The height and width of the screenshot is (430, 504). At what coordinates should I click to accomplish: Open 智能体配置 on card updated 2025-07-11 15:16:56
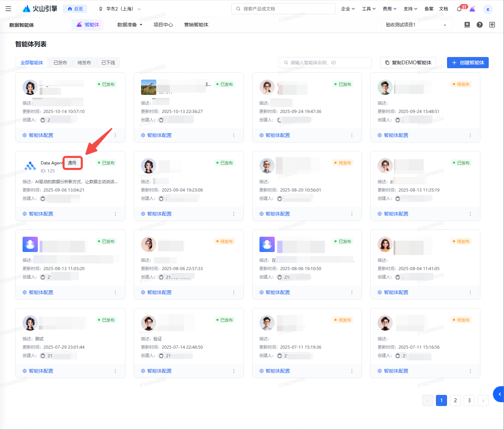tap(393, 371)
